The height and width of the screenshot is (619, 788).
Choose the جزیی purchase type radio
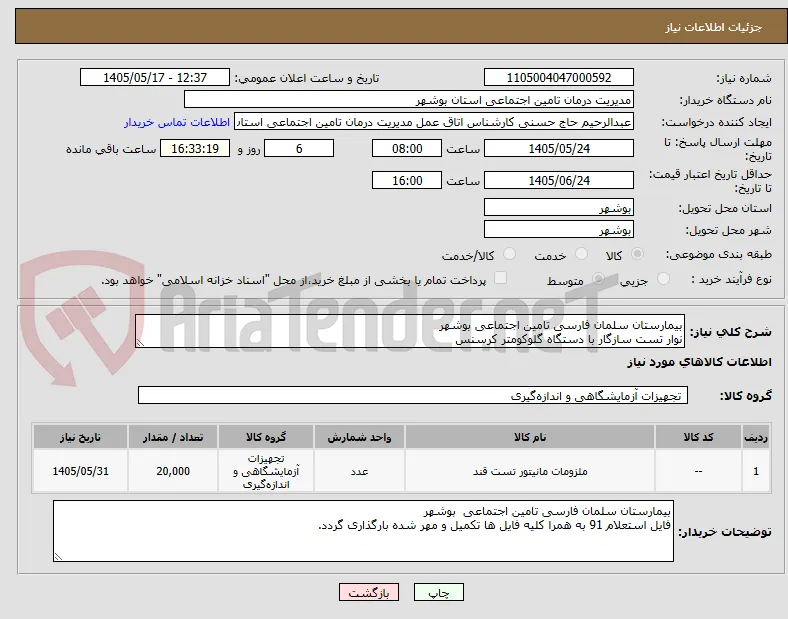click(x=663, y=279)
